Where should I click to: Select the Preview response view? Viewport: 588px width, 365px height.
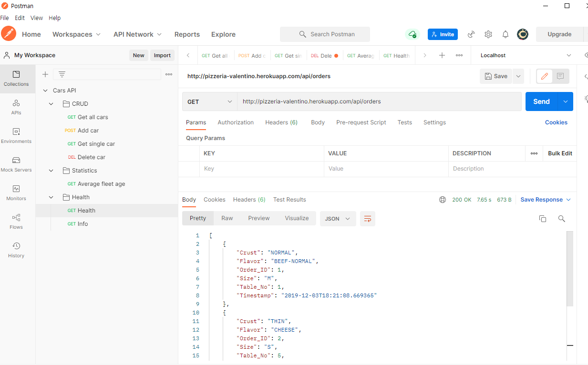pos(259,218)
